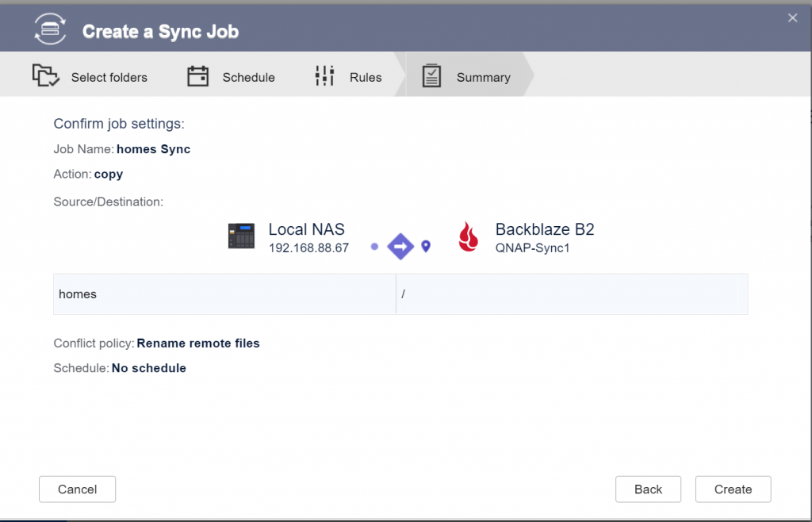Click the action value copy

(x=109, y=175)
